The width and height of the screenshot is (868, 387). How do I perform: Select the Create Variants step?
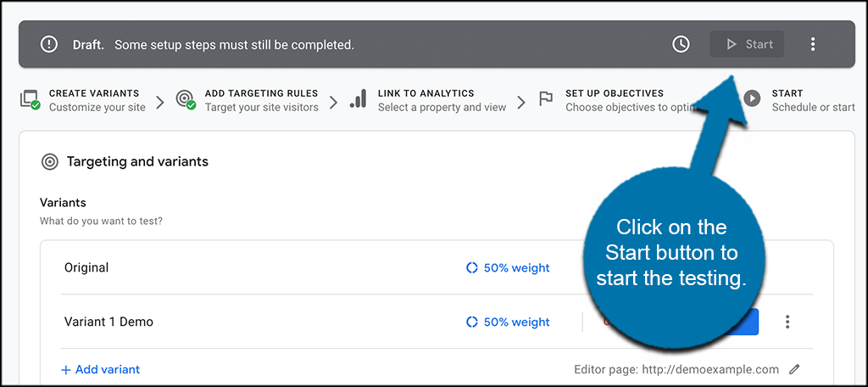click(x=83, y=100)
